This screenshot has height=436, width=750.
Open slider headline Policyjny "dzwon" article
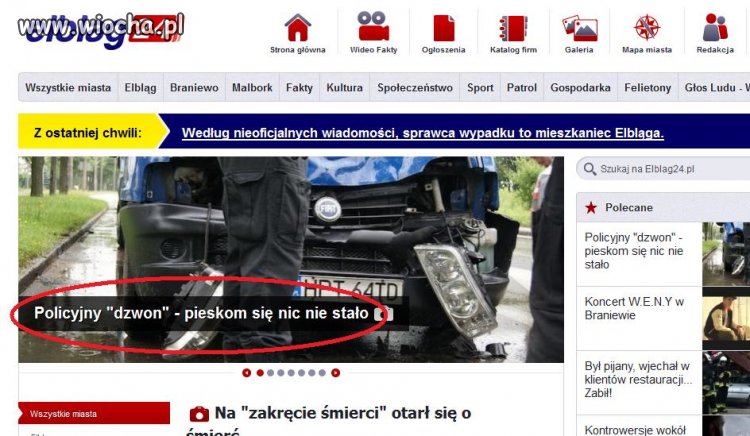(201, 313)
